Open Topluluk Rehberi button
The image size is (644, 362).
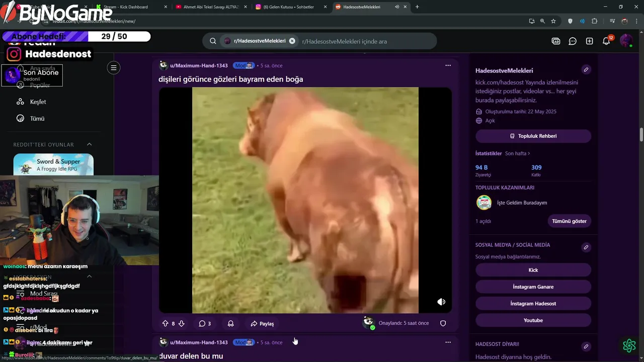click(x=533, y=136)
